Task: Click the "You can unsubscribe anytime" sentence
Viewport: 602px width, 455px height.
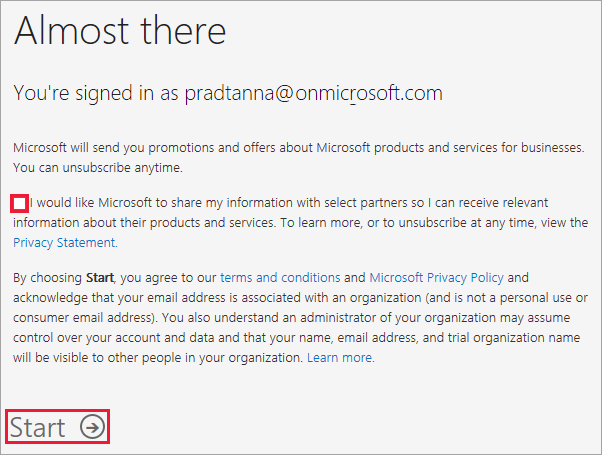Action: click(x=98, y=168)
